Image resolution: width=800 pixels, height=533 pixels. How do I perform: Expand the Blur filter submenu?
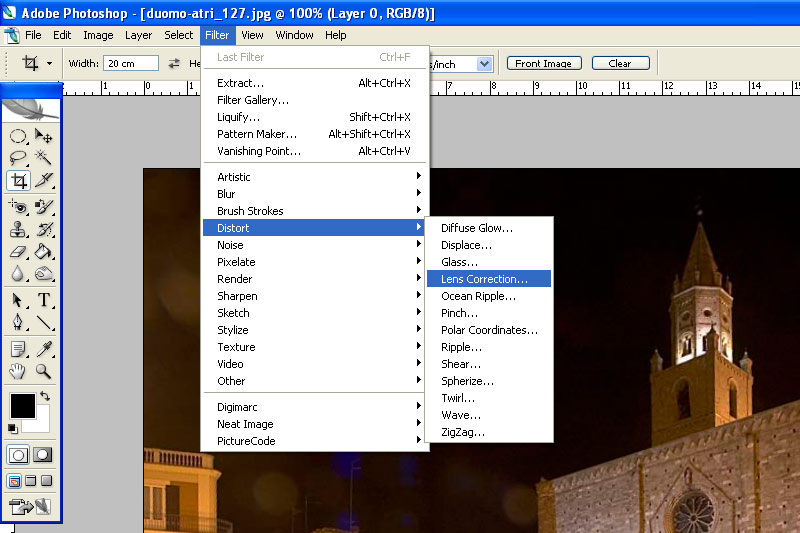(314, 194)
